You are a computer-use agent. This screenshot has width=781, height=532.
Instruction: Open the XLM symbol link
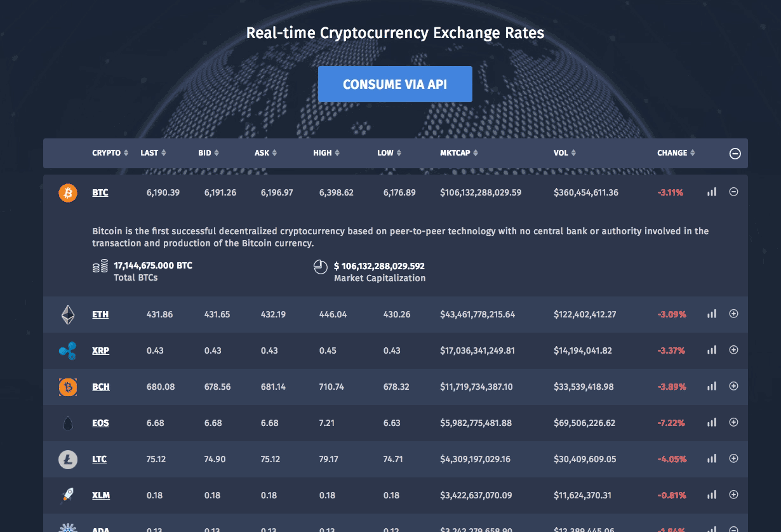click(101, 495)
